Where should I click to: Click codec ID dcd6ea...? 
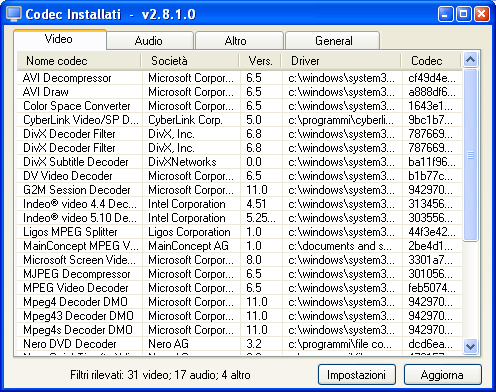[430, 344]
